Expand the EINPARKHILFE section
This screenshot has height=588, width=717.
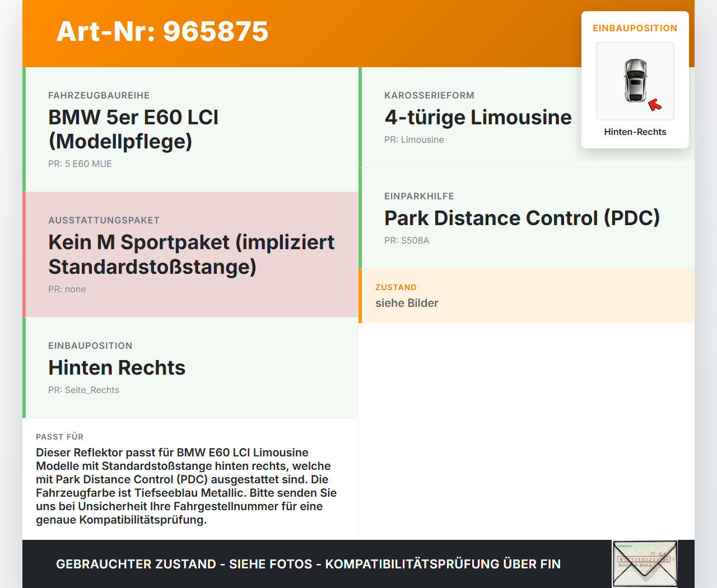pos(522,218)
